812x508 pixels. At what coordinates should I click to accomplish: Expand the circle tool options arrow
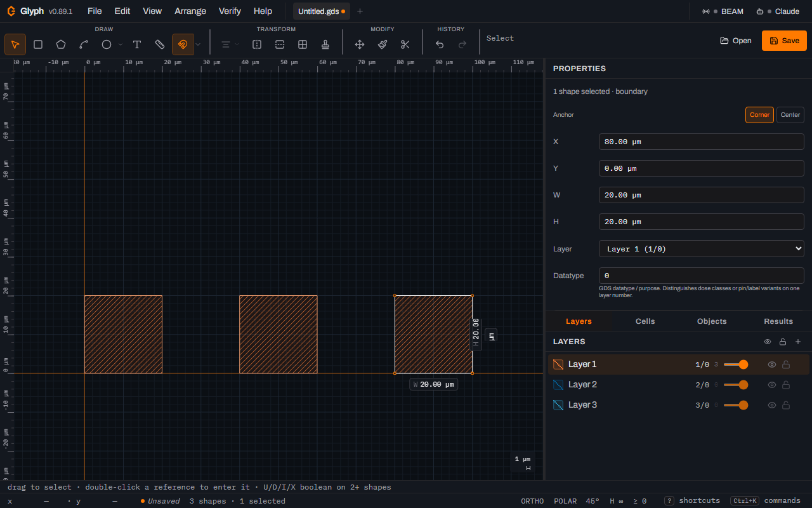pyautogui.click(x=121, y=44)
